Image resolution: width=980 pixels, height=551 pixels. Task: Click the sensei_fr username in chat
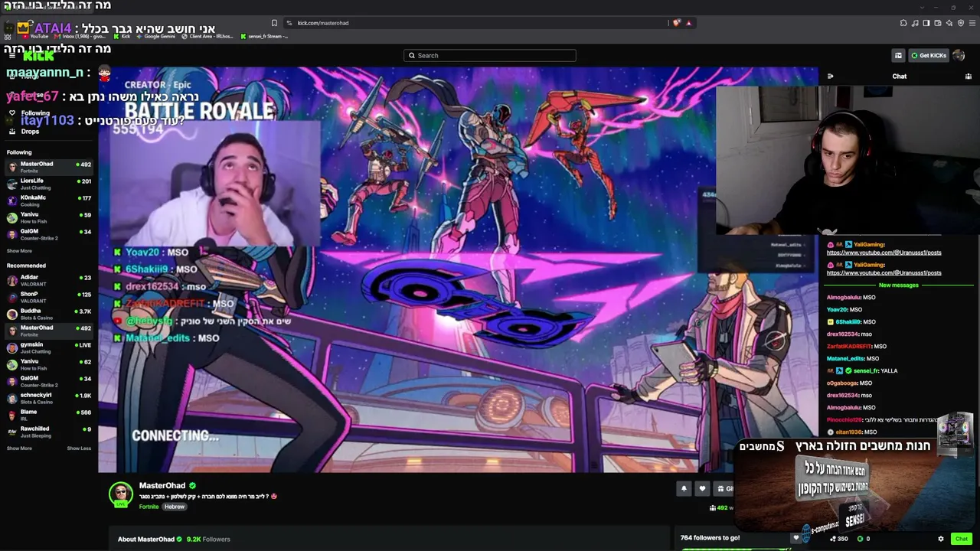click(866, 371)
